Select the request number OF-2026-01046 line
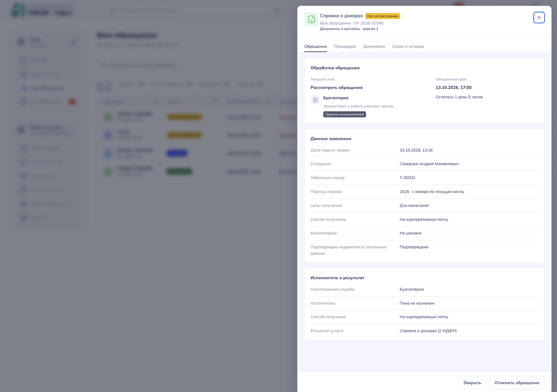The width and height of the screenshot is (557, 392). tap(351, 23)
